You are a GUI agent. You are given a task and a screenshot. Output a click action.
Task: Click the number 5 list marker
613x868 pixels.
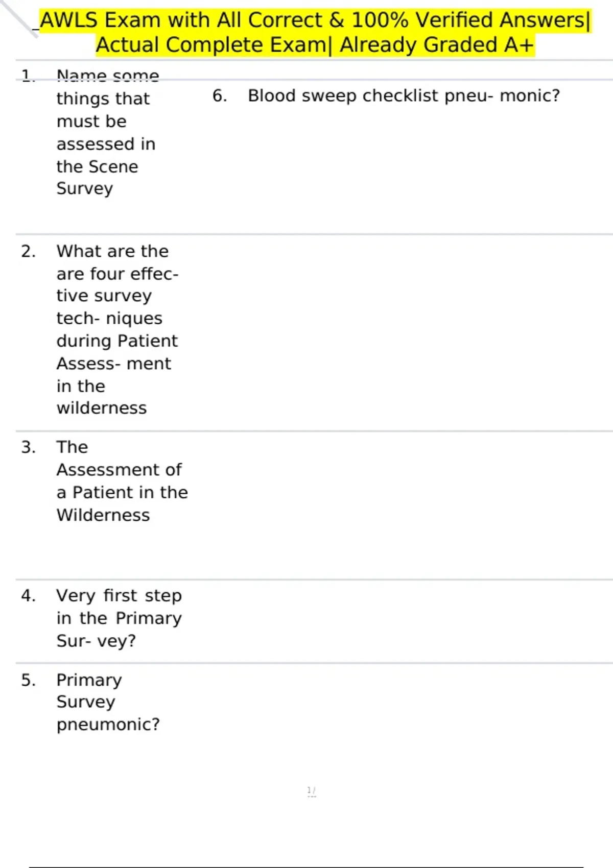pos(28,680)
